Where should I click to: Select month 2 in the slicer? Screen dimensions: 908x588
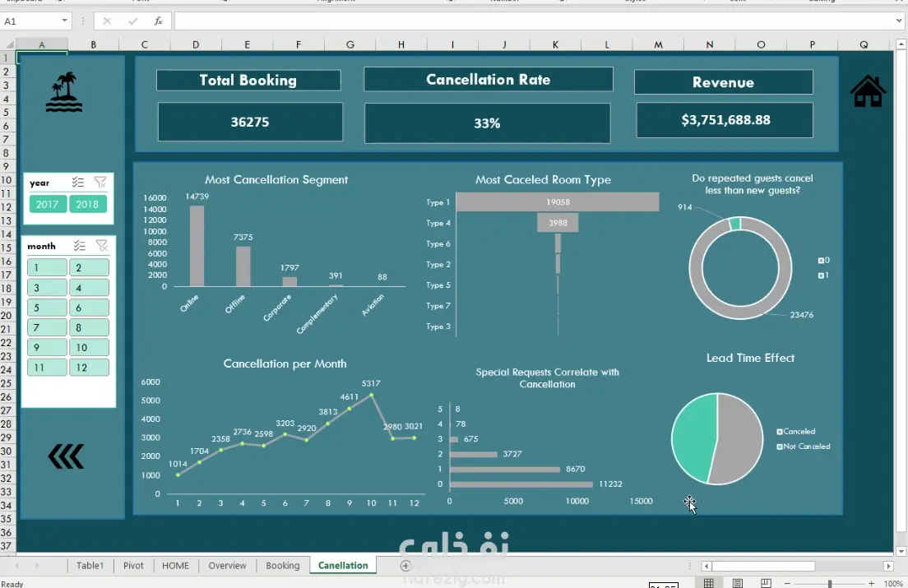[89, 267]
